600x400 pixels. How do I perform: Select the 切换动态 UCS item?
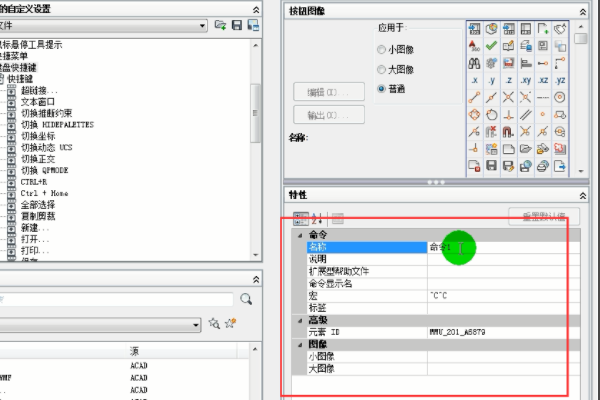tap(46, 147)
